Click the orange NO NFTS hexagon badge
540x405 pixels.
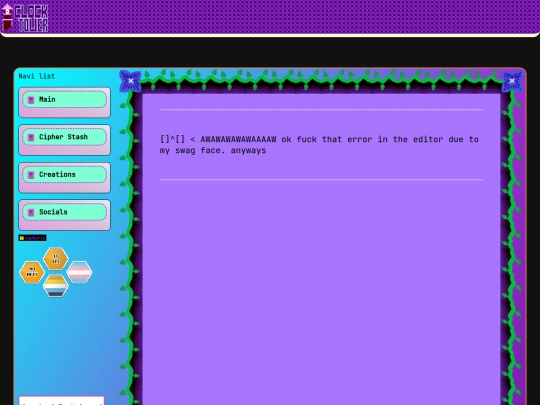coord(32,272)
